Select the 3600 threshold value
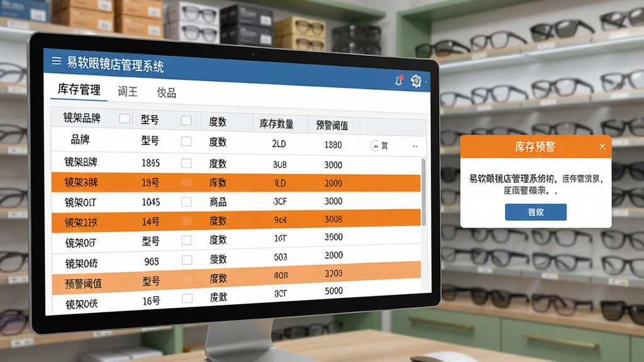This screenshot has height=362, width=644. click(x=333, y=237)
